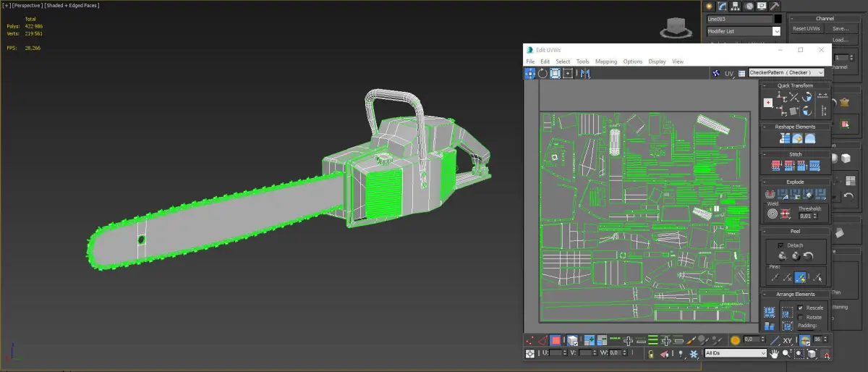Click the Target Weld circular icon
868x372 pixels.
click(773, 214)
